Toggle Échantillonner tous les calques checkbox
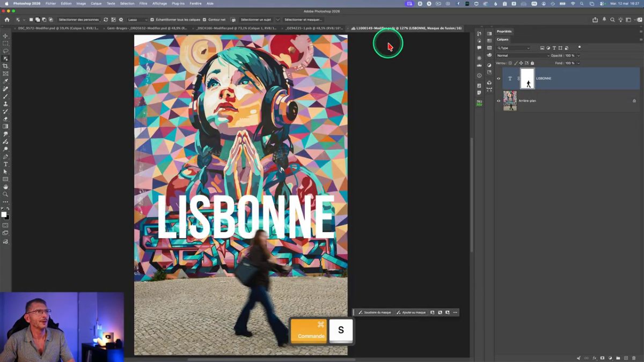The width and height of the screenshot is (644, 362). [x=152, y=20]
